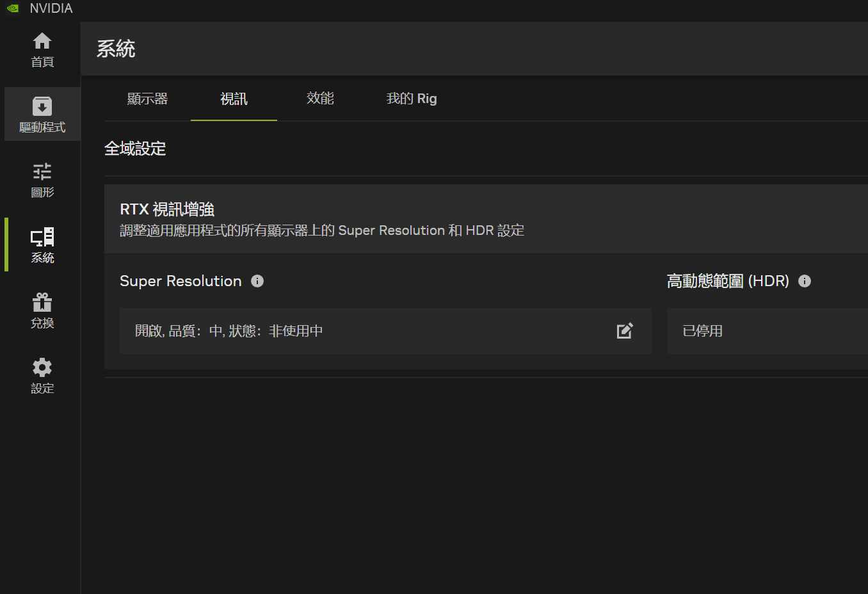The width and height of the screenshot is (868, 594).
Task: Go to the 驅動程式 drivers section
Action: coord(42,115)
